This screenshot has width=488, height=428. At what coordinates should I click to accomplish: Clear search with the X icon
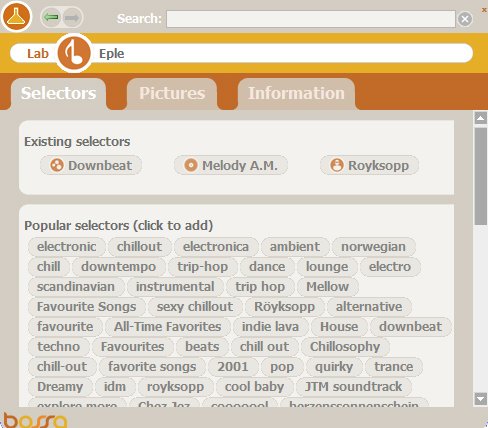tap(465, 19)
